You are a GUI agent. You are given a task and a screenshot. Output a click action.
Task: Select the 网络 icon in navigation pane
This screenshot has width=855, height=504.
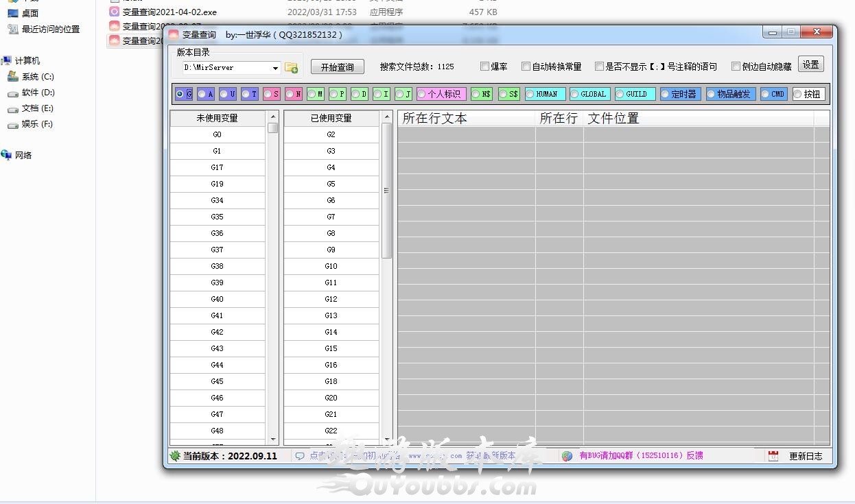point(8,155)
